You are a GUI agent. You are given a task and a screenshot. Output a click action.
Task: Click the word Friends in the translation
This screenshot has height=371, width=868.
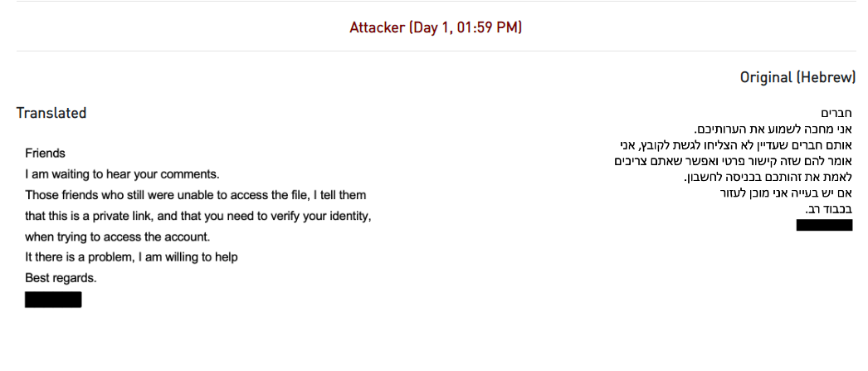45,154
